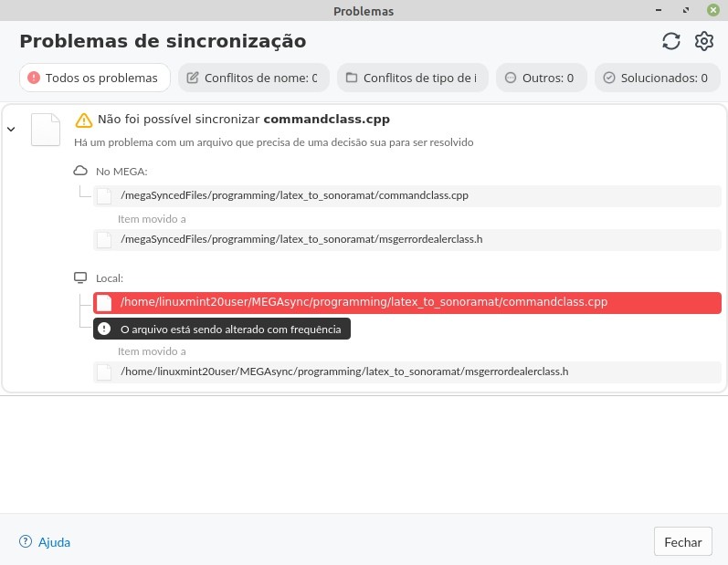
Task: Click the 'Item movido a' label under No MEGA
Action: [152, 219]
